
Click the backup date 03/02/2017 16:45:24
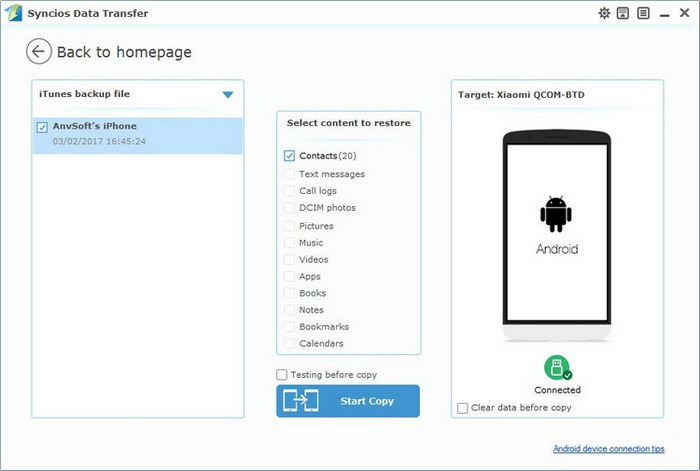tap(99, 142)
